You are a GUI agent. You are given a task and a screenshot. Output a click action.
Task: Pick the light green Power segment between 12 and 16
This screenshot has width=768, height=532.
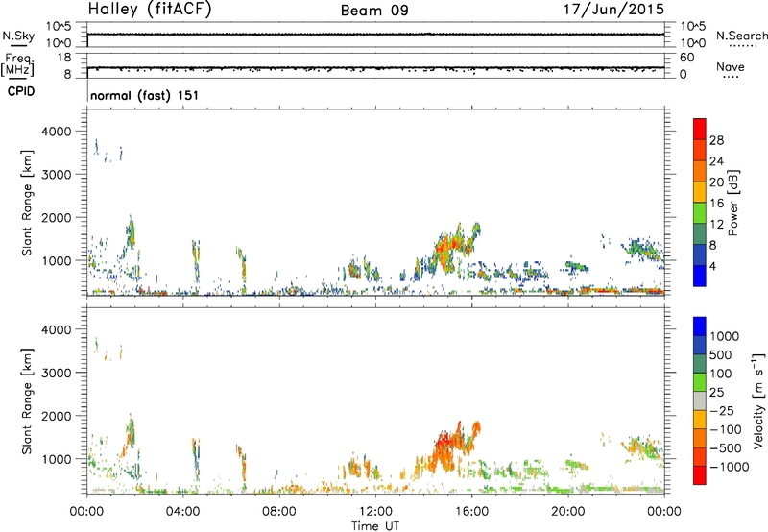click(x=700, y=212)
